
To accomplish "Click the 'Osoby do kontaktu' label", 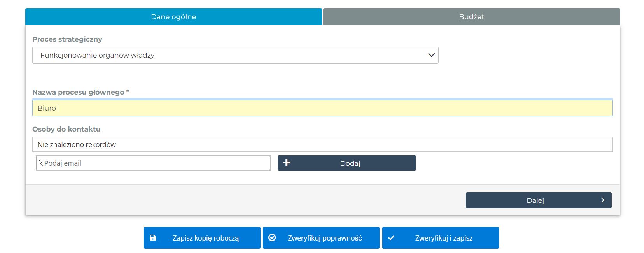I will click(x=66, y=129).
